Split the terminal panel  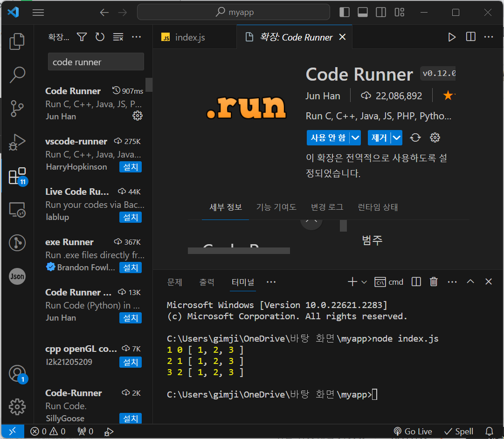coord(416,281)
